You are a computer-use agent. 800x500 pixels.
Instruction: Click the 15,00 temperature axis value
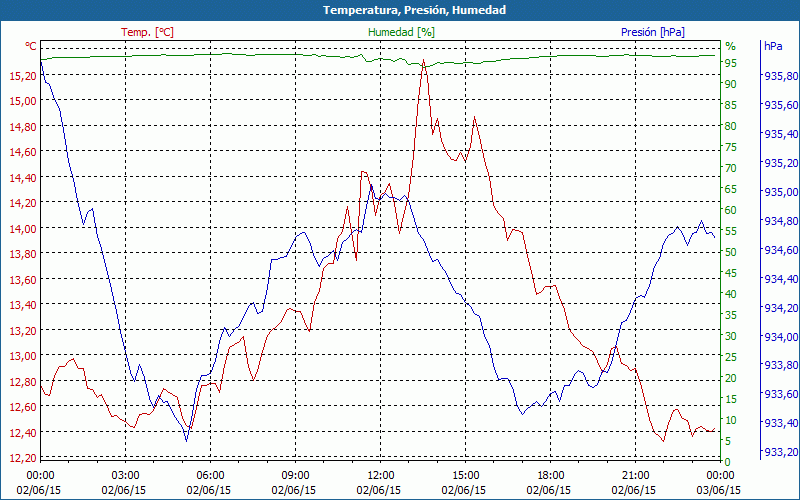[22, 101]
